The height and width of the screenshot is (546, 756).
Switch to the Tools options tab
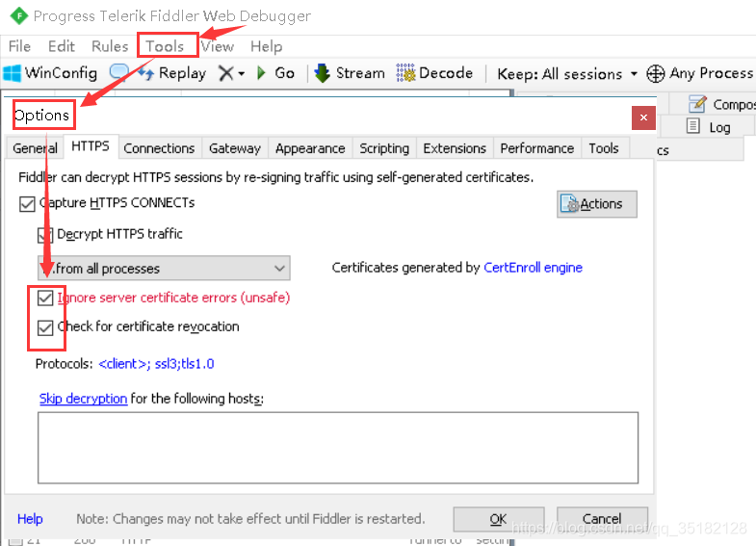point(604,148)
